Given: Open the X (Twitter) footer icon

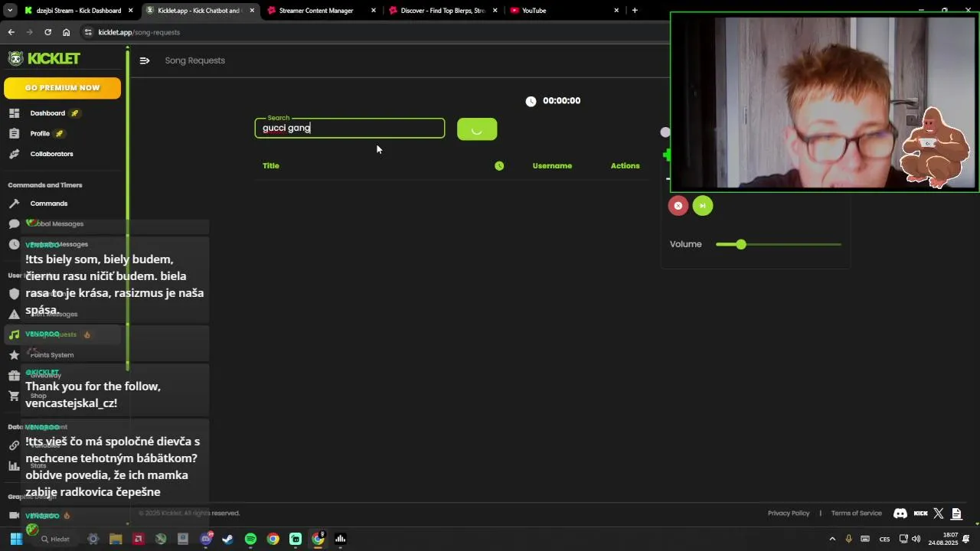Looking at the screenshot, I should (x=939, y=514).
